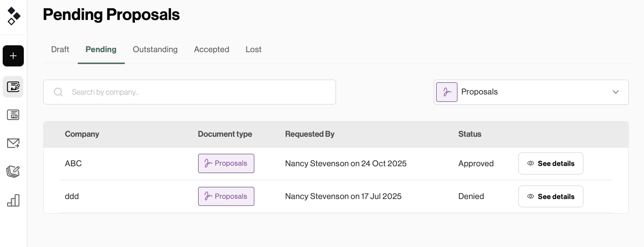This screenshot has height=247, width=644.
Task: Click the magnifying glass search icon
Action: [58, 92]
